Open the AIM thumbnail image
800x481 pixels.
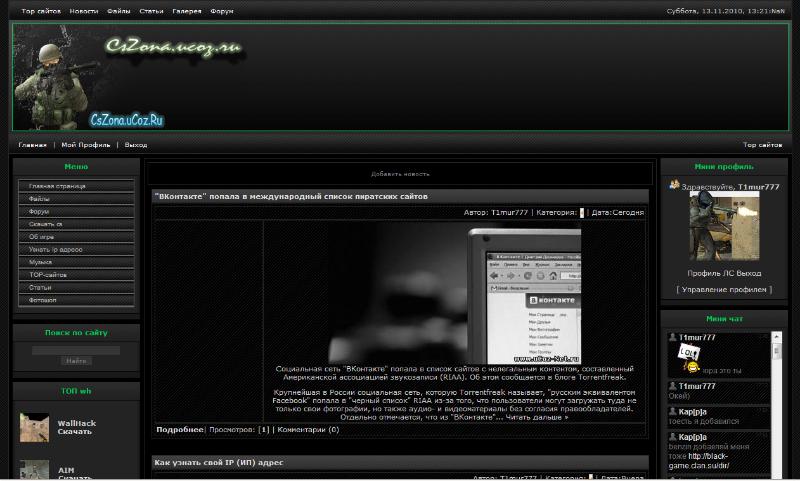34,469
